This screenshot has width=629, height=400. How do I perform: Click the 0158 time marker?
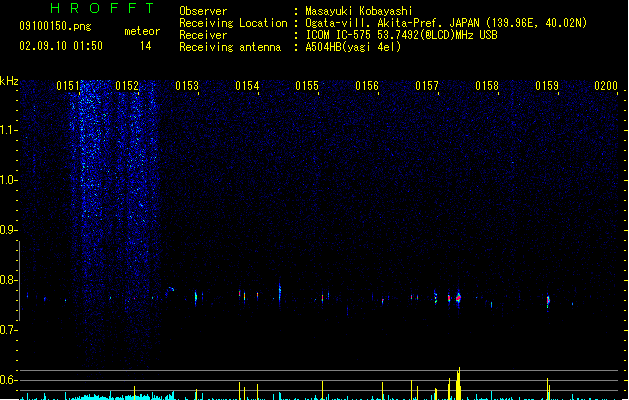487,86
